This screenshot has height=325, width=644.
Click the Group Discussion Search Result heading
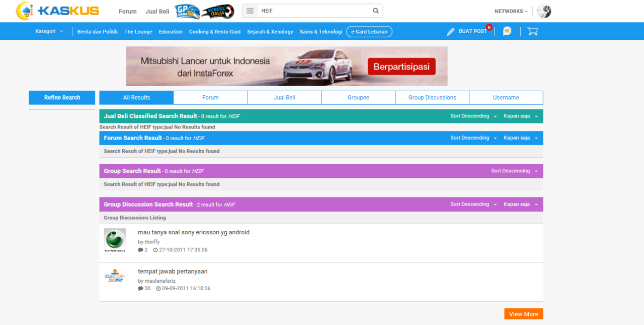click(148, 205)
